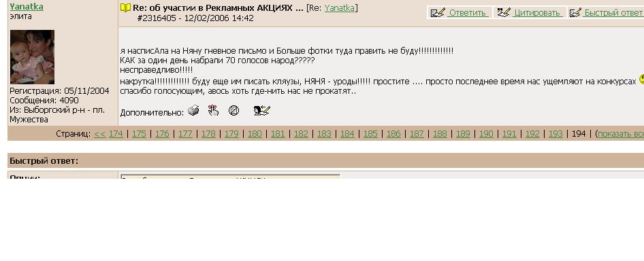The image size is (644, 261).
Task: Click the crossed-out circle ignore icon
Action: coord(234,110)
